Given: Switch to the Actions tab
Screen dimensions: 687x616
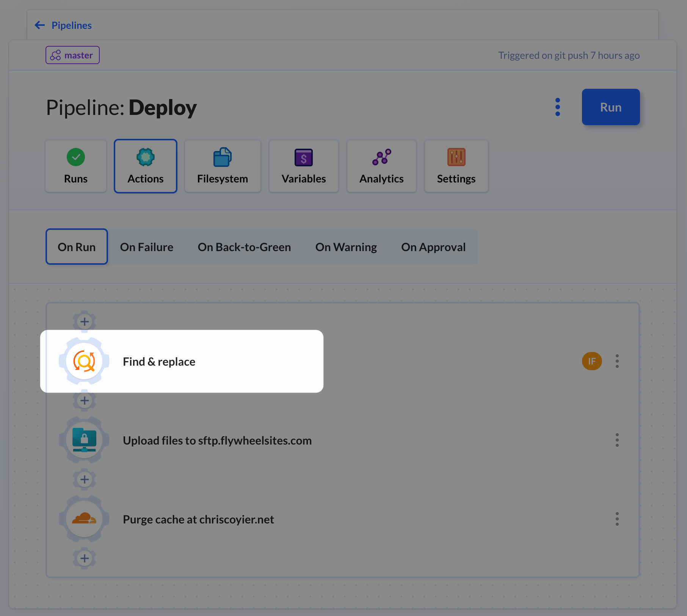Looking at the screenshot, I should [x=146, y=166].
